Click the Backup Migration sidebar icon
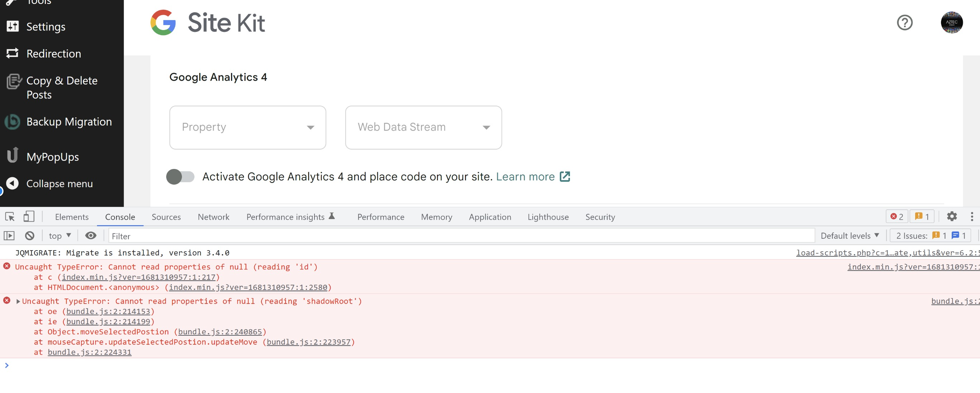 pyautogui.click(x=13, y=122)
